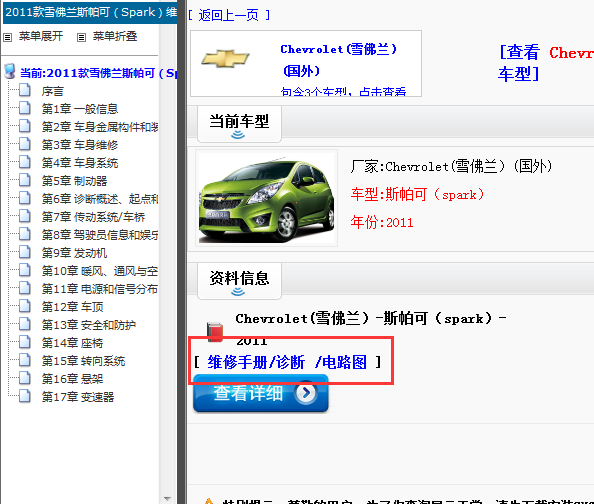Select the root node 当前:2011款雪佛兰斯帕可
The image size is (594, 504).
(x=98, y=73)
